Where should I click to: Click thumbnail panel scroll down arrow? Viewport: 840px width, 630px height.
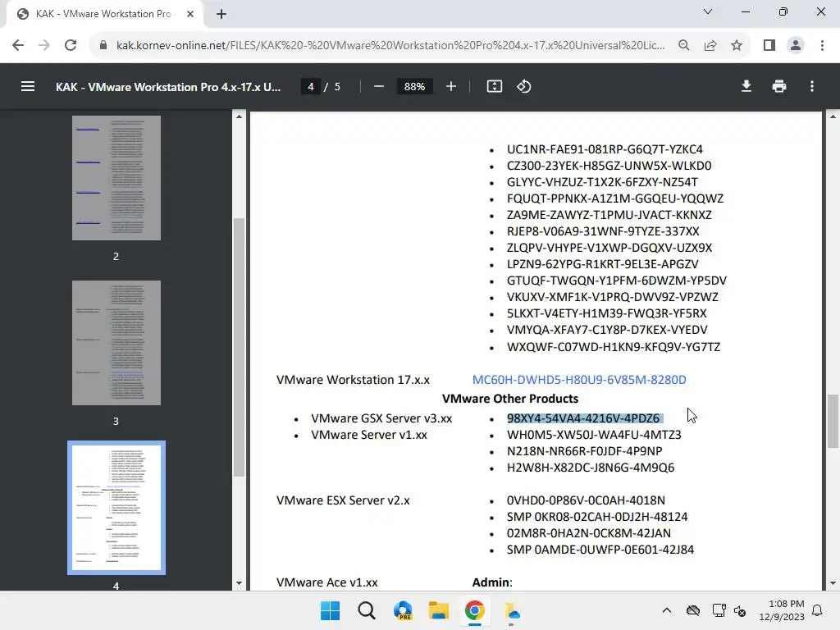click(239, 583)
